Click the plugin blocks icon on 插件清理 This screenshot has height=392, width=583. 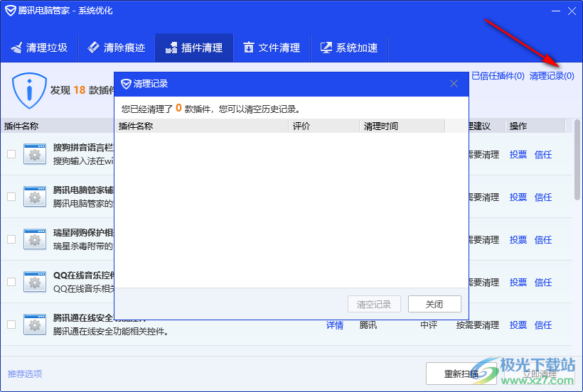[171, 48]
